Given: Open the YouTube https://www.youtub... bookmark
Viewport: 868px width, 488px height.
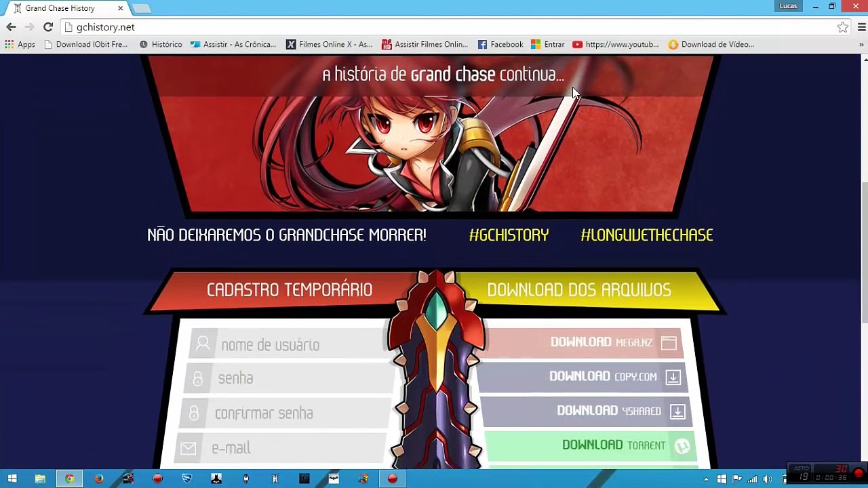Looking at the screenshot, I should (616, 44).
